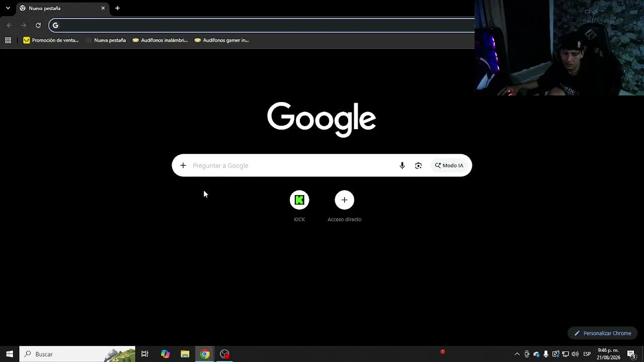Select the Nueva pestaña tab
644x362 pixels.
[x=62, y=8]
